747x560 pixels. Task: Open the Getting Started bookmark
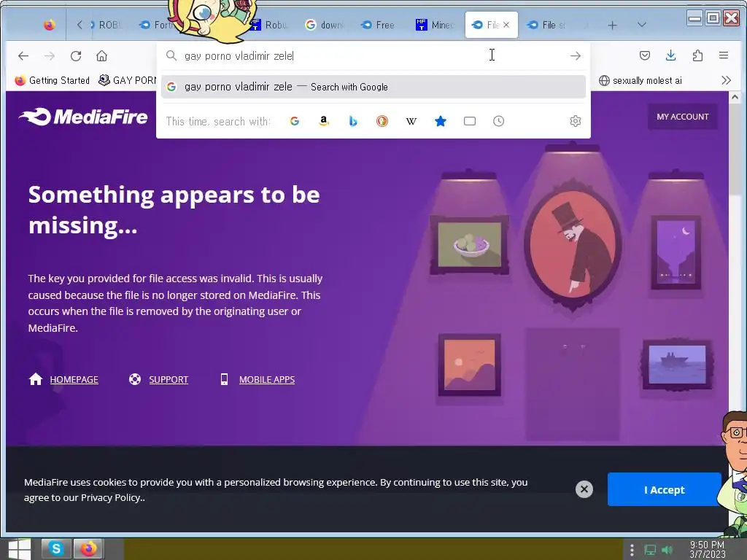(x=53, y=80)
